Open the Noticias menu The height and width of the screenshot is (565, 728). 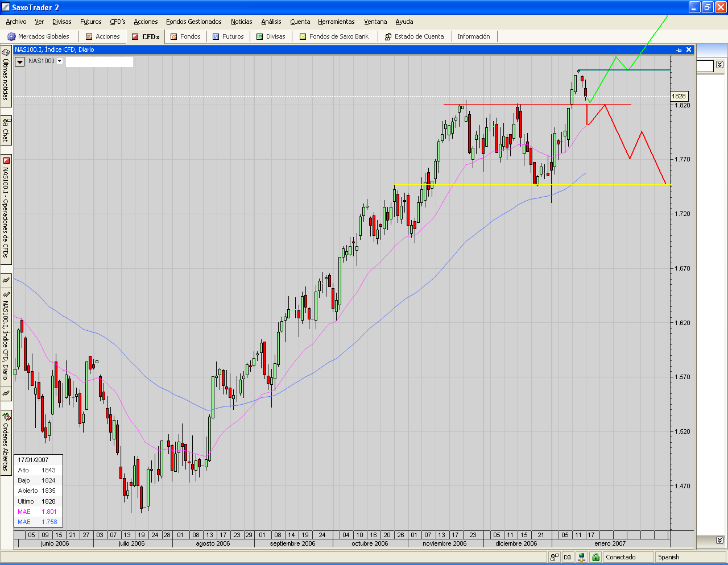coord(242,22)
